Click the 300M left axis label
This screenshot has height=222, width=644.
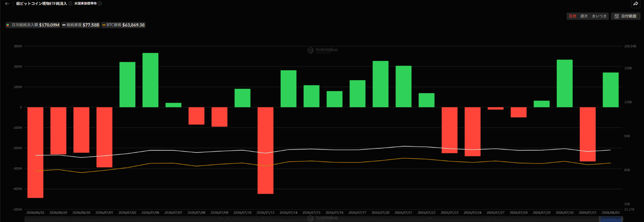point(18,46)
